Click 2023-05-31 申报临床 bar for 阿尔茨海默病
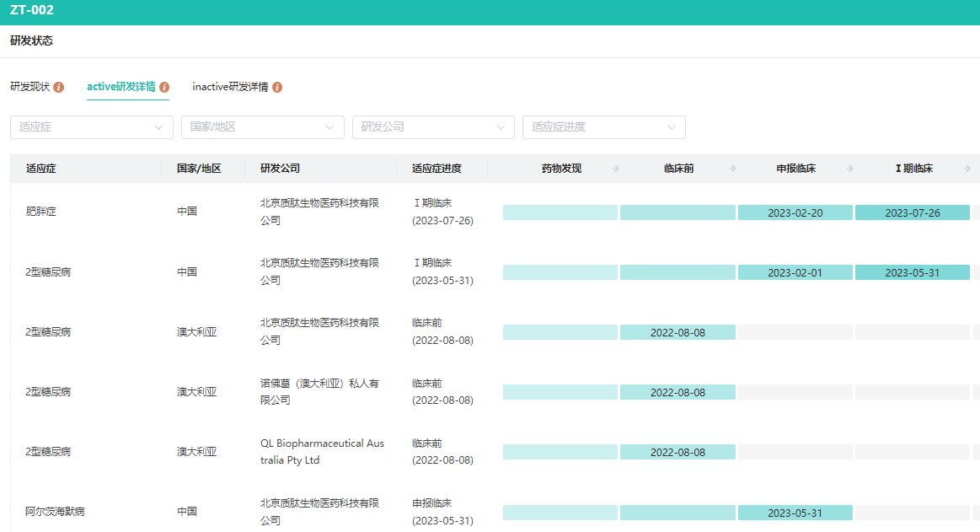 point(795,513)
